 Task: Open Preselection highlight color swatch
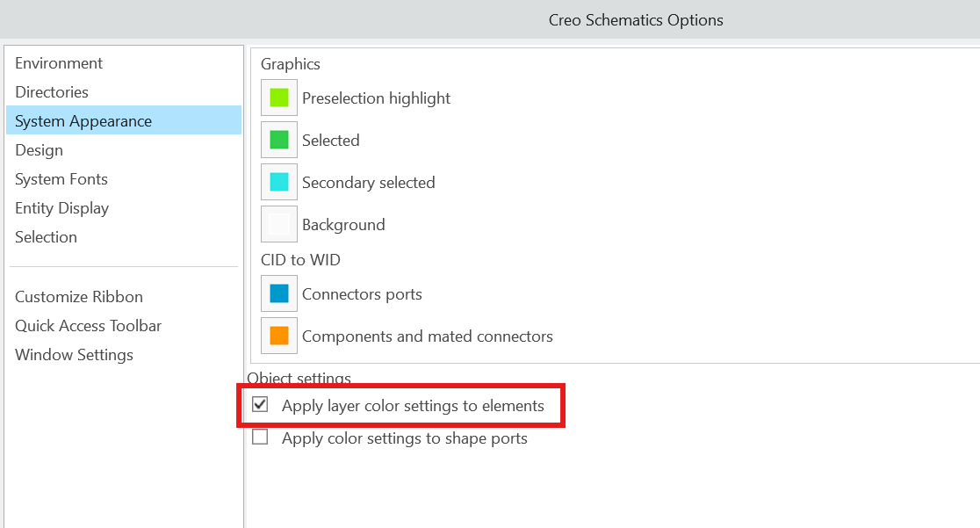pos(278,98)
